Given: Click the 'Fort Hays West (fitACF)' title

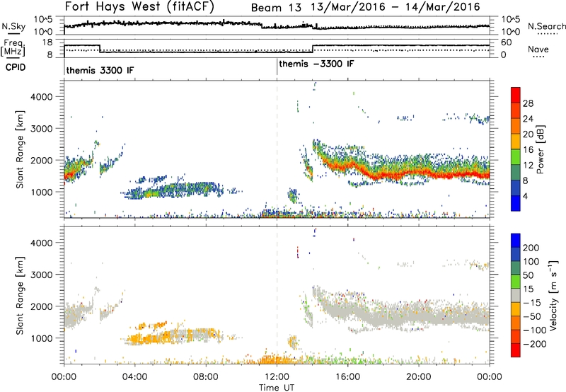Looking at the screenshot, I should tap(139, 7).
